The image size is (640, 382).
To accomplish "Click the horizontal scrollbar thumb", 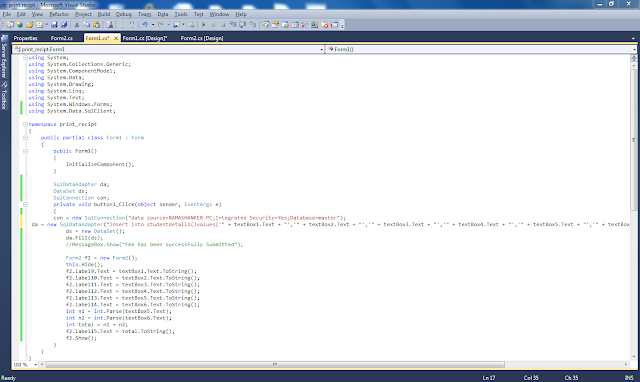I will (x=275, y=364).
